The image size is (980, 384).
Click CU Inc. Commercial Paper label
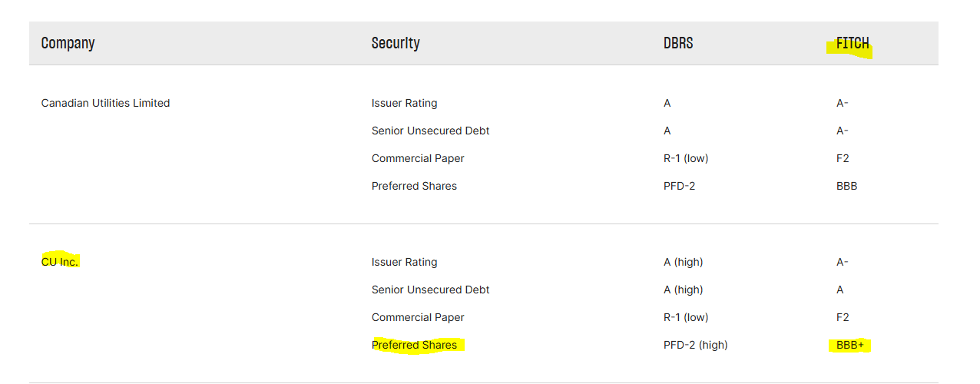click(x=418, y=317)
